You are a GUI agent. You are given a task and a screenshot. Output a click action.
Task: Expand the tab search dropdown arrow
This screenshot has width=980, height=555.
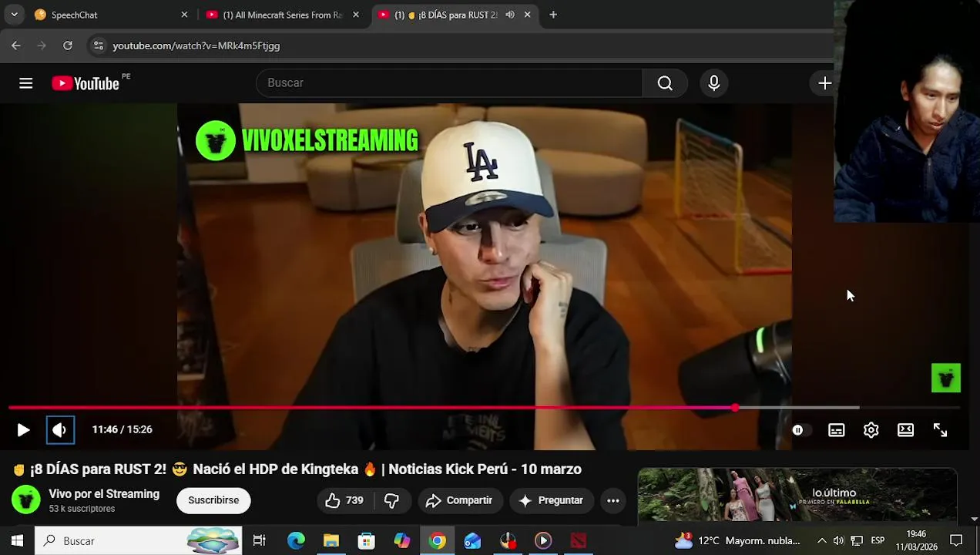coord(14,15)
